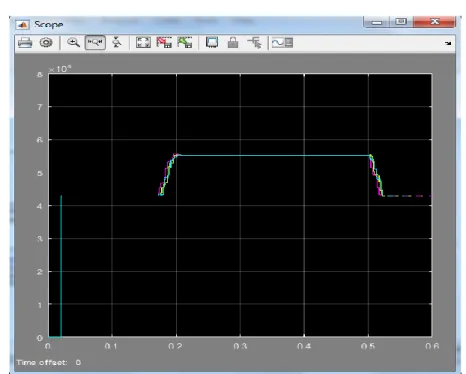Click the cyan vertical spike near time zero
This screenshot has width=466, height=374.
[61, 266]
